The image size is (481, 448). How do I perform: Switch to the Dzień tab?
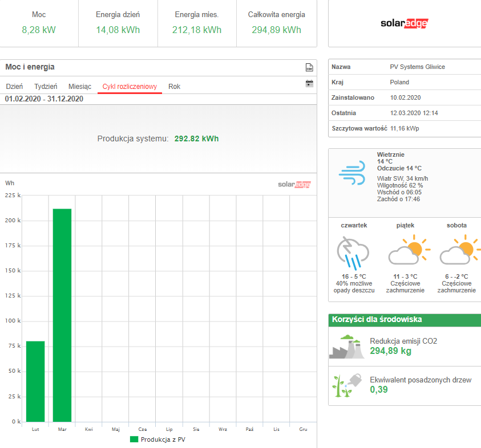14,87
